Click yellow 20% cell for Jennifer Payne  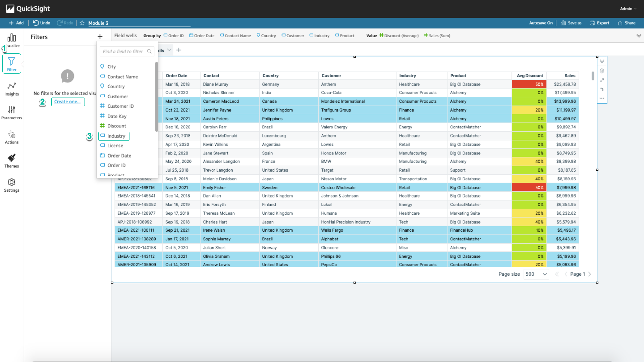pos(529,110)
